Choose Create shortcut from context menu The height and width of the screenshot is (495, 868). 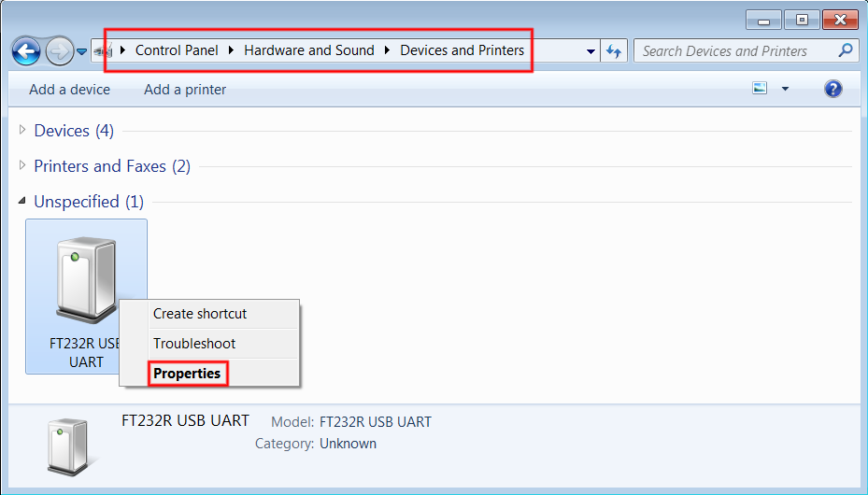pyautogui.click(x=200, y=314)
